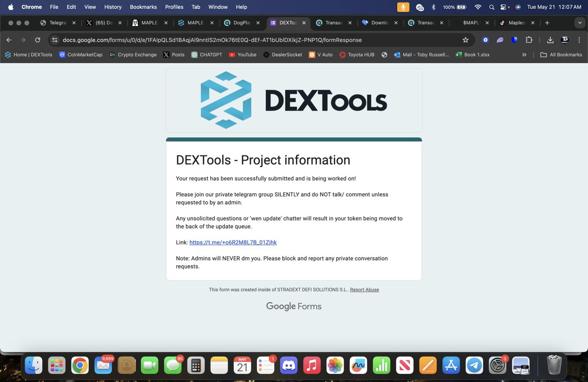Open the Telegram invite link

[233, 242]
